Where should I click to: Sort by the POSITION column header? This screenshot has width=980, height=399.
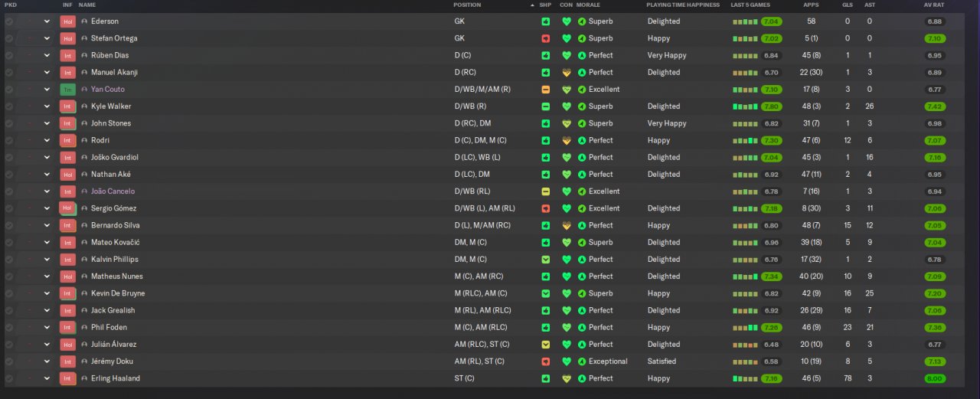click(467, 5)
